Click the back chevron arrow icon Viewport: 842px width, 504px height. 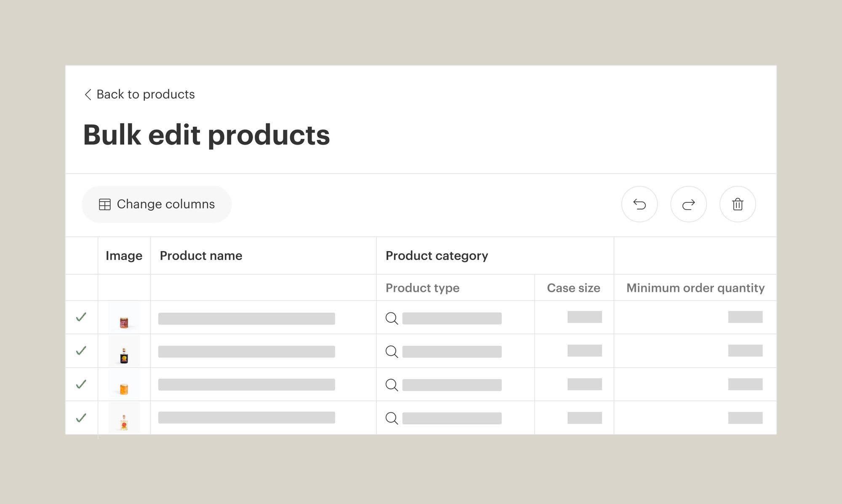(88, 95)
